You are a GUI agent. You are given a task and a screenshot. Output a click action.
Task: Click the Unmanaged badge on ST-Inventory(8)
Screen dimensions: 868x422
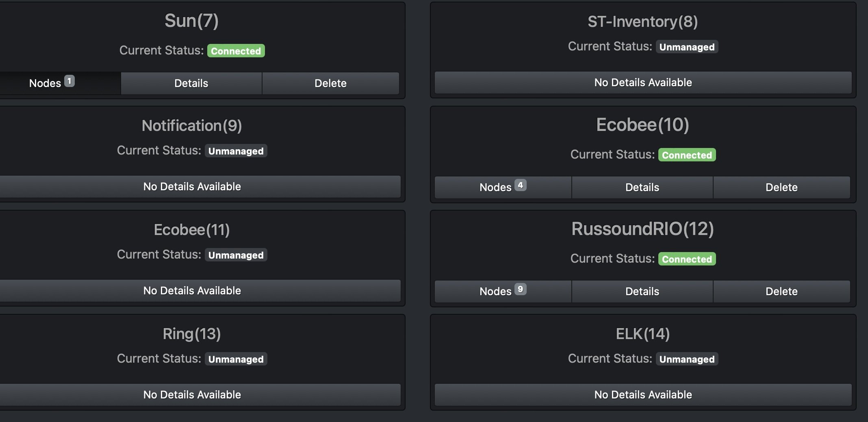pyautogui.click(x=687, y=47)
